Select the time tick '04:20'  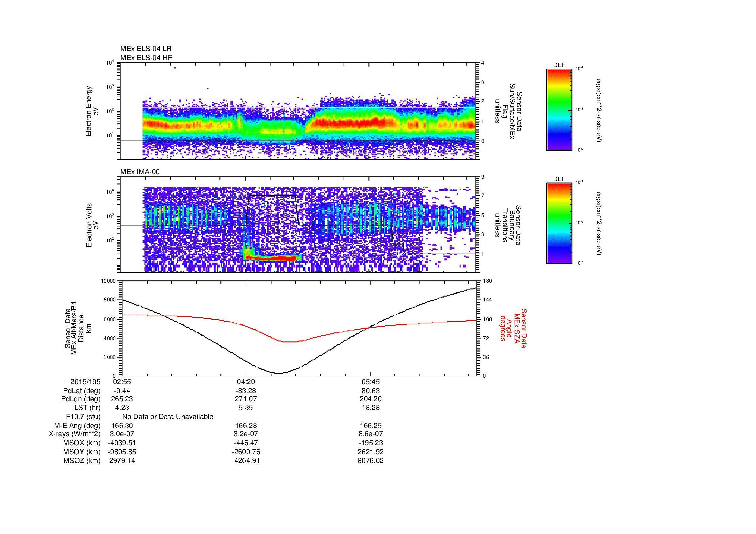click(246, 382)
